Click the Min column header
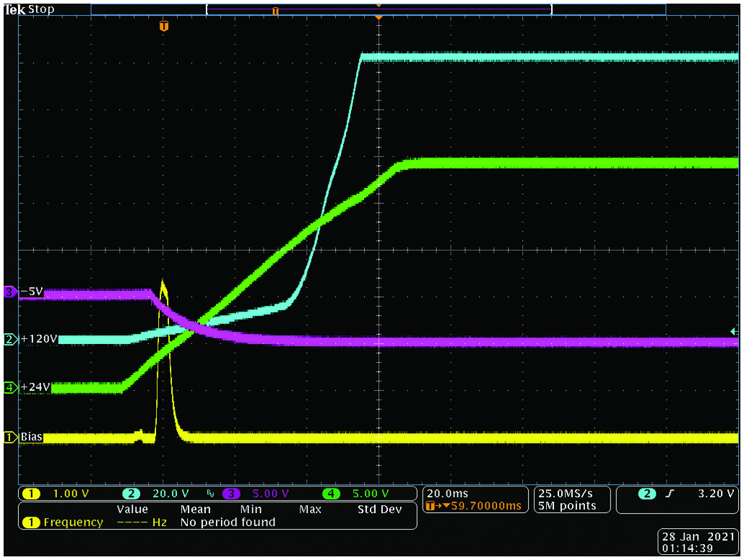This screenshot has width=744, height=560. click(251, 509)
